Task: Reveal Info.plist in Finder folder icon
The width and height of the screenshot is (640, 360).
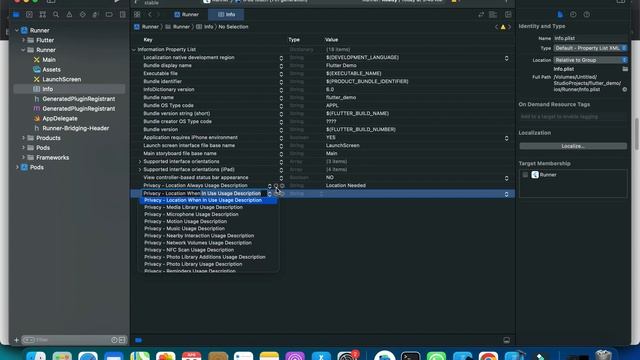Action: point(625,69)
